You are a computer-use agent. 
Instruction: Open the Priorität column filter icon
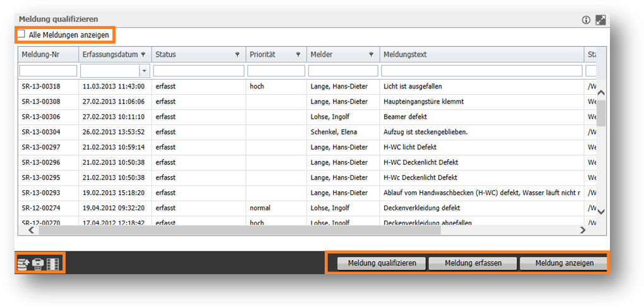point(298,54)
